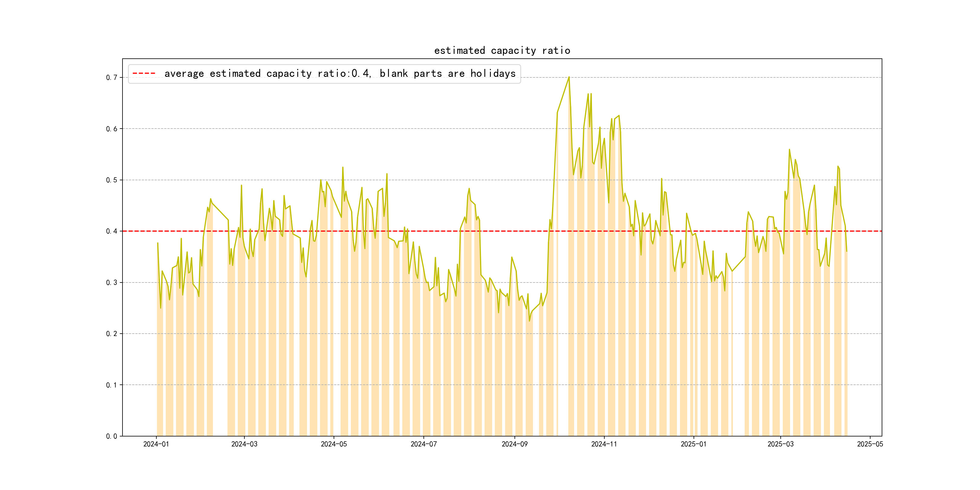This screenshot has width=980, height=490.
Task: Click the 0.1 y-axis tick label
Action: pos(112,385)
